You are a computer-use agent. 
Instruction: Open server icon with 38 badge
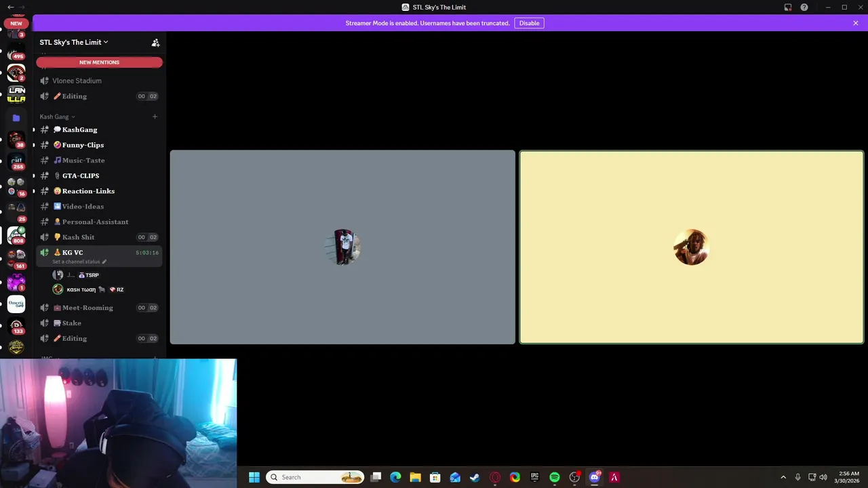coord(16,139)
